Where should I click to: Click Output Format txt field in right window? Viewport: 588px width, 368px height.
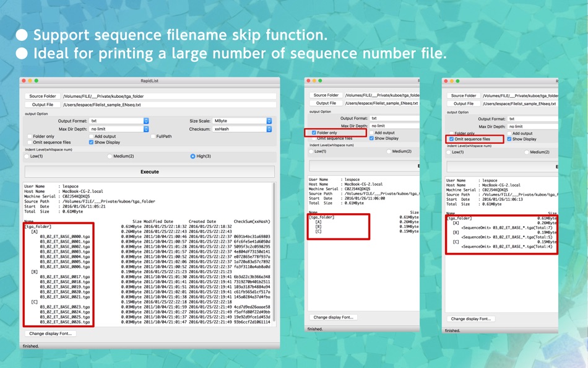pos(532,119)
